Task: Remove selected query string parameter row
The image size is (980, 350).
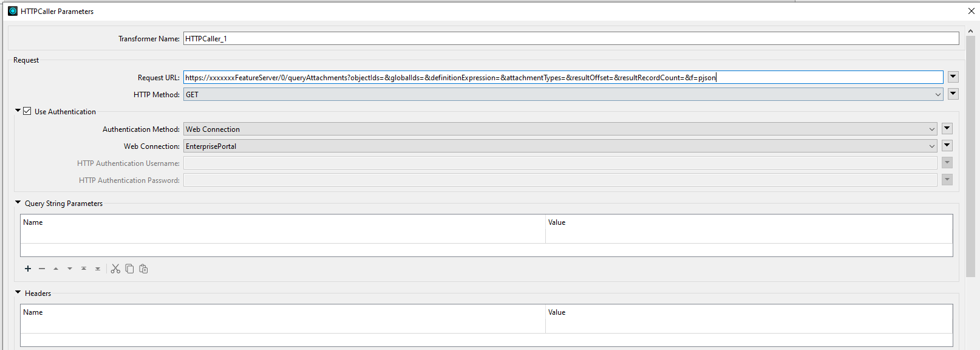Action: [x=42, y=269]
